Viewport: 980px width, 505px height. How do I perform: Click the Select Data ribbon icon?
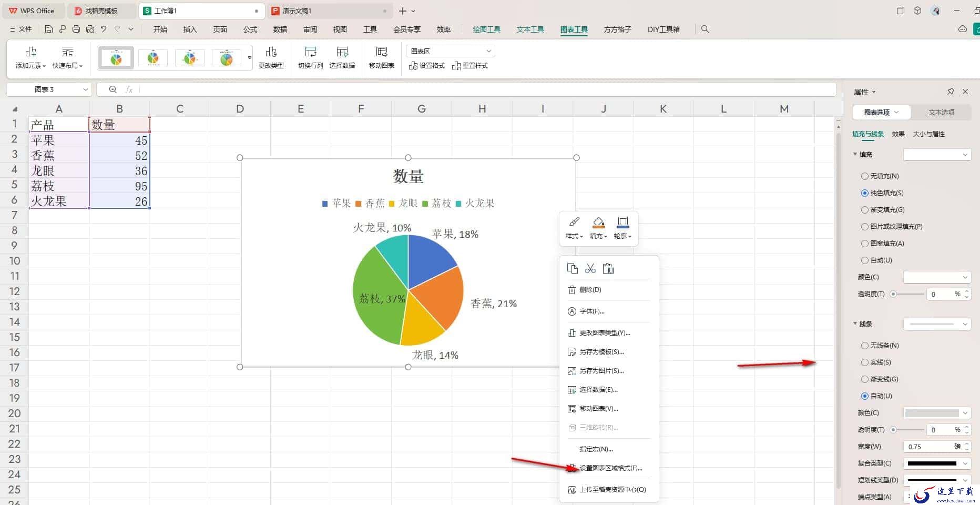(342, 52)
